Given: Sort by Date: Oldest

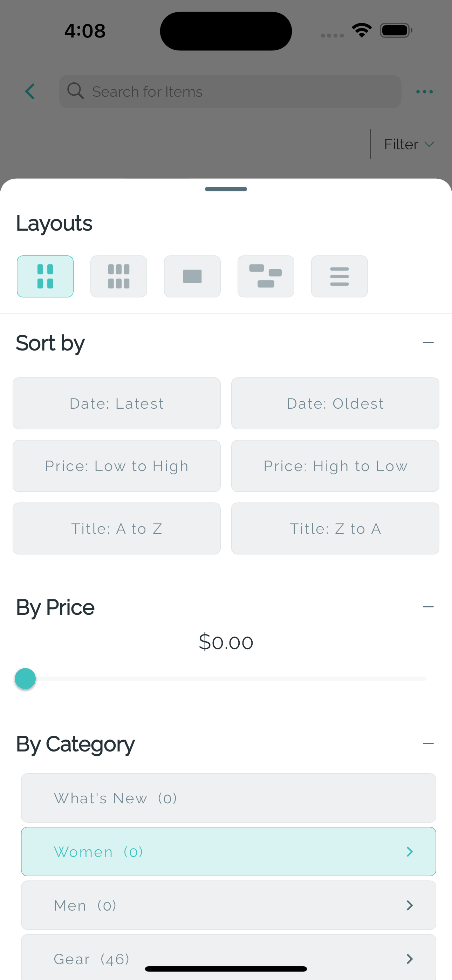Looking at the screenshot, I should (335, 403).
